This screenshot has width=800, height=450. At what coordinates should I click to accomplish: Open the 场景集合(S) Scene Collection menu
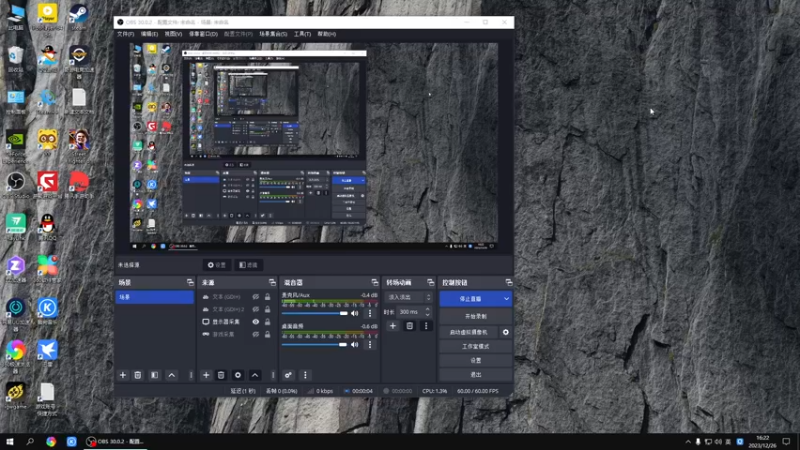[x=273, y=34]
